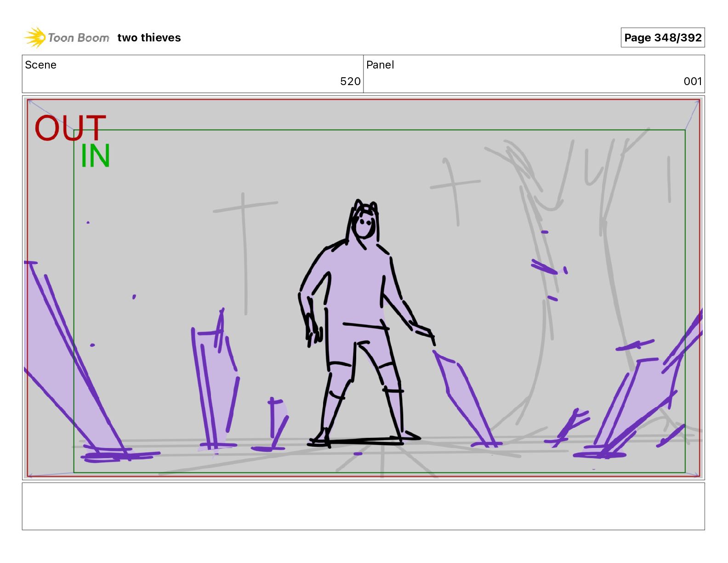The image size is (728, 563).
Task: Click the empty notes box below panel
Action: point(363,506)
